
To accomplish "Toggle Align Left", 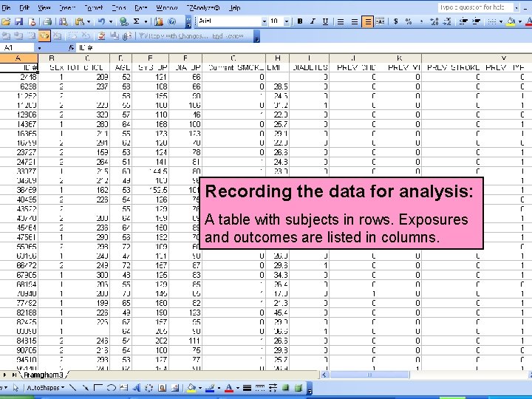I will click(341, 21).
